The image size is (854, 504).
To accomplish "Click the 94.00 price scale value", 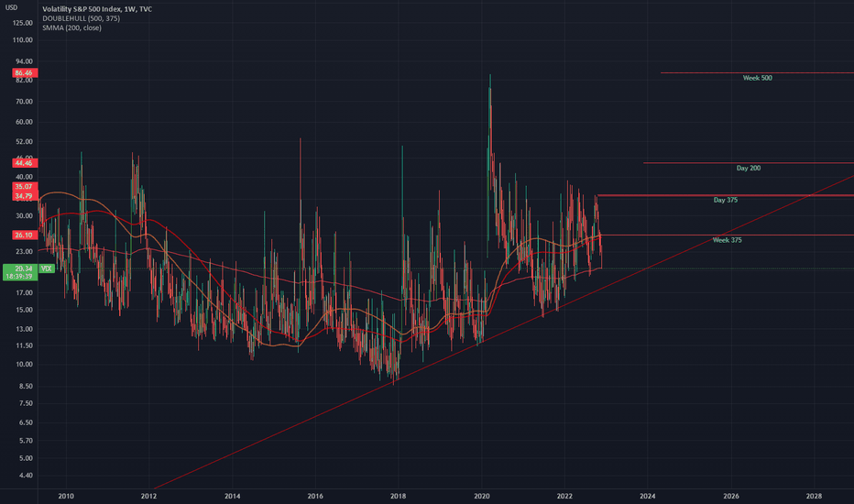I will click(24, 61).
